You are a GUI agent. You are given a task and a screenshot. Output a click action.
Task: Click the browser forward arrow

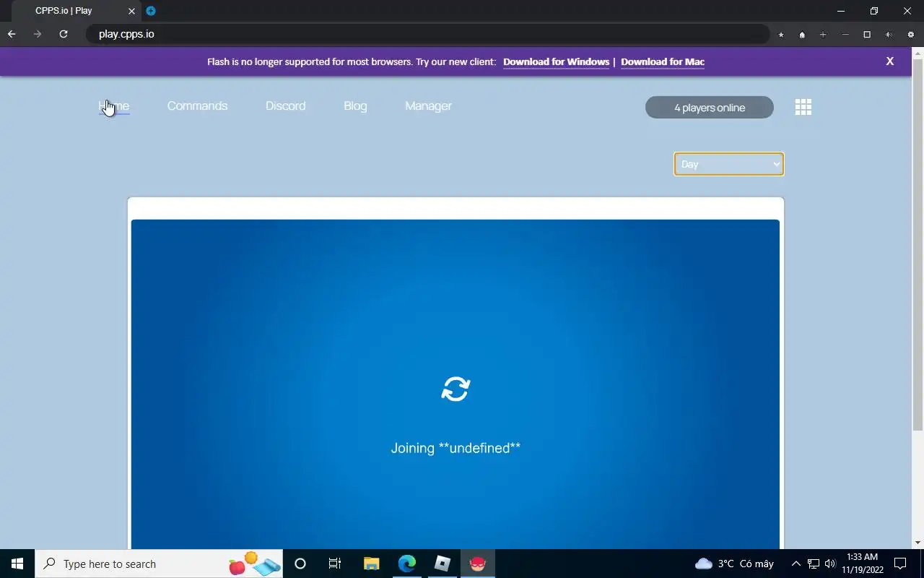click(x=38, y=34)
